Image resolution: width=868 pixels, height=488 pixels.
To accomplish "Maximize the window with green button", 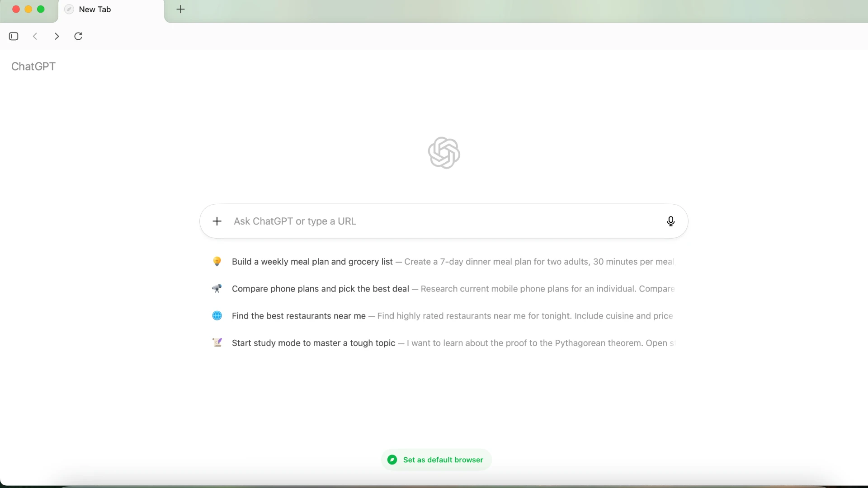I will point(41,9).
